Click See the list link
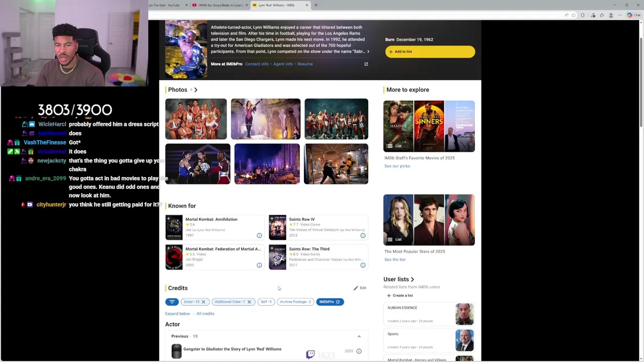Image resolution: width=644 pixels, height=362 pixels. click(395, 259)
